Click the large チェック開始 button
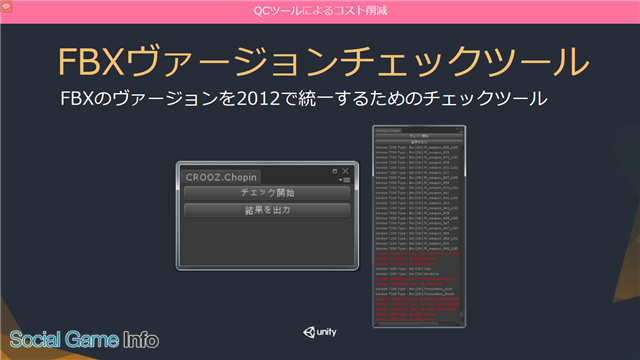Viewport: 640px width, 360px height. [267, 193]
